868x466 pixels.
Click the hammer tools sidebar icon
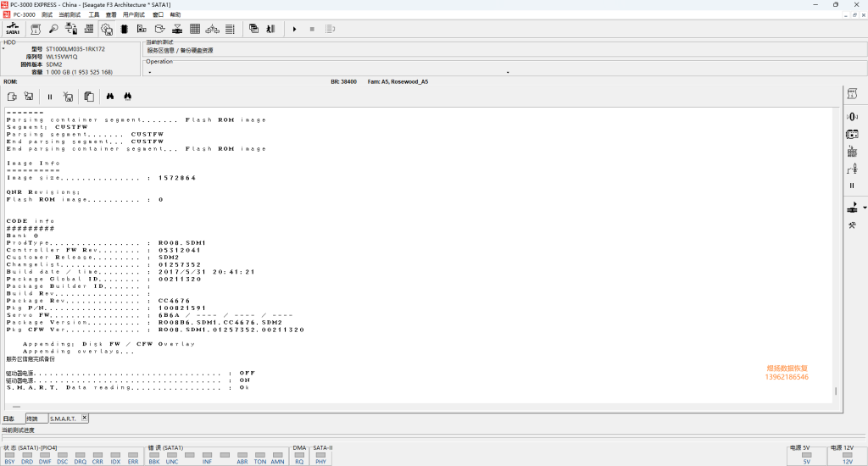tap(852, 225)
